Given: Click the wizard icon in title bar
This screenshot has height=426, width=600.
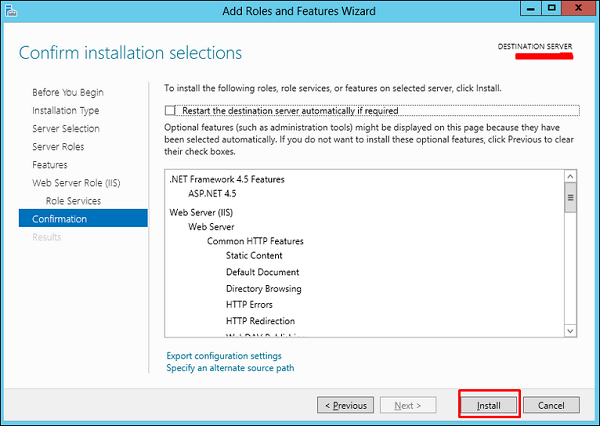Looking at the screenshot, I should [12, 13].
